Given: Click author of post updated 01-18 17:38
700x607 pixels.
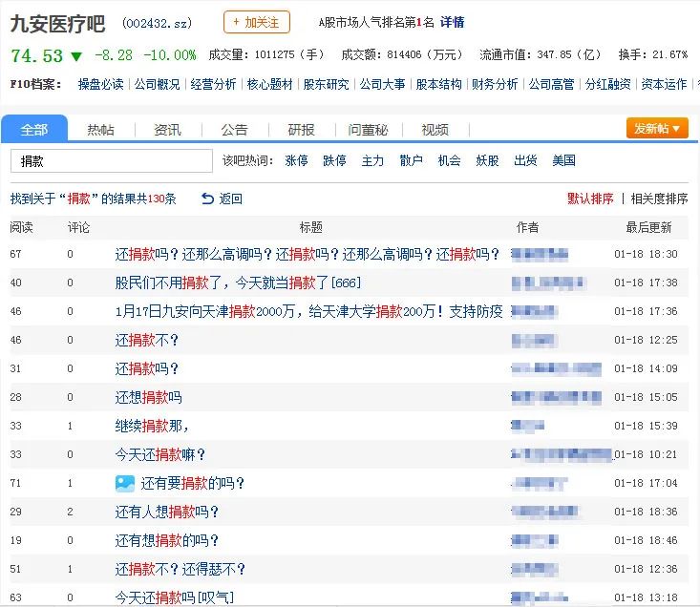Looking at the screenshot, I should (x=548, y=283).
